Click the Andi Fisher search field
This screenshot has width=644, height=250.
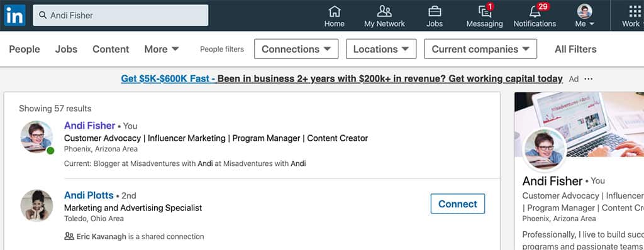tap(120, 15)
